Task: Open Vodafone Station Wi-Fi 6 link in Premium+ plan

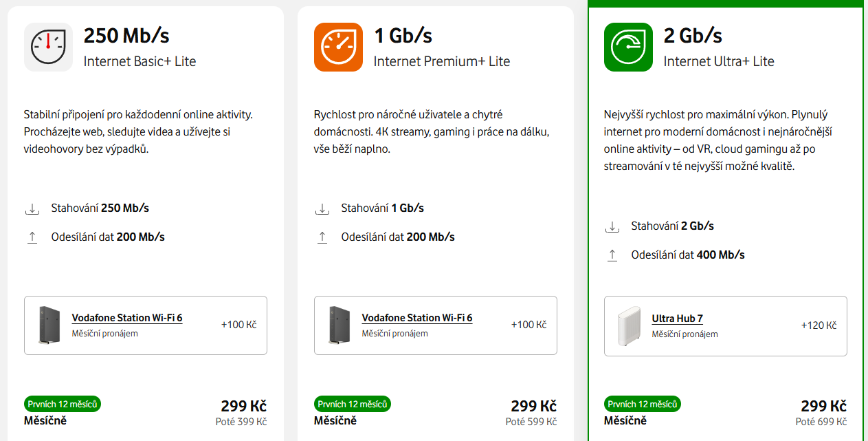Action: point(417,318)
